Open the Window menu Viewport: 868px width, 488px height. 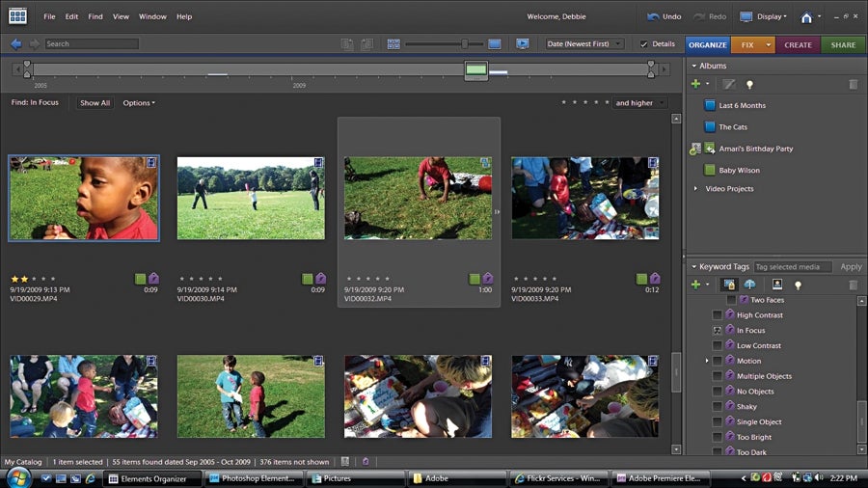point(152,16)
